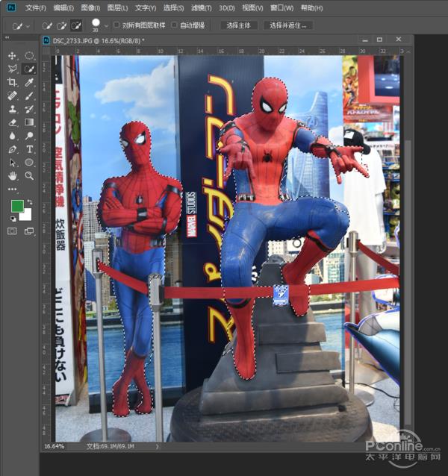Select the Polygonal Lasso tool
The image size is (448, 476).
[x=12, y=69]
